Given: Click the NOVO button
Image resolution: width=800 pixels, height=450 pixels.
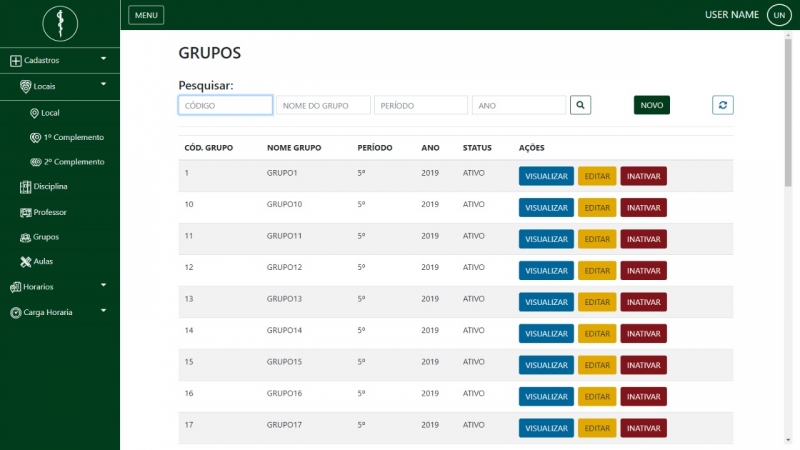Looking at the screenshot, I should click(x=651, y=105).
